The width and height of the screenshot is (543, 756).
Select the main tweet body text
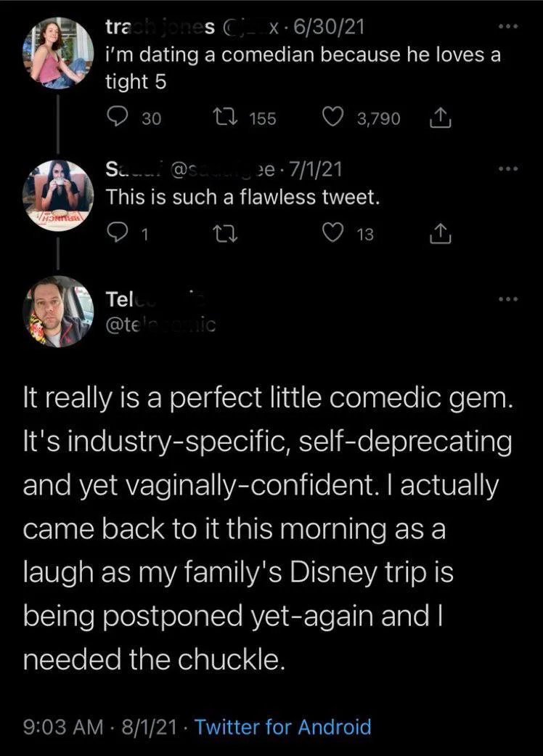point(267,529)
